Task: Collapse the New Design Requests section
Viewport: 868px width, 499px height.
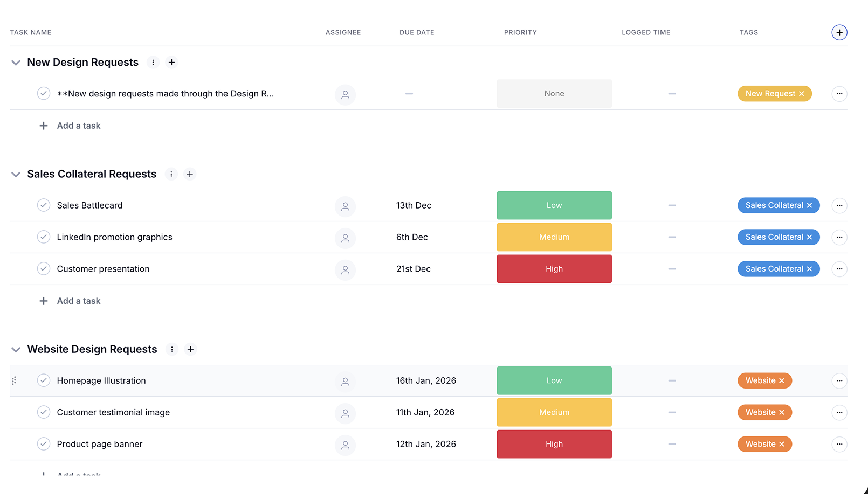Action: pyautogui.click(x=16, y=63)
